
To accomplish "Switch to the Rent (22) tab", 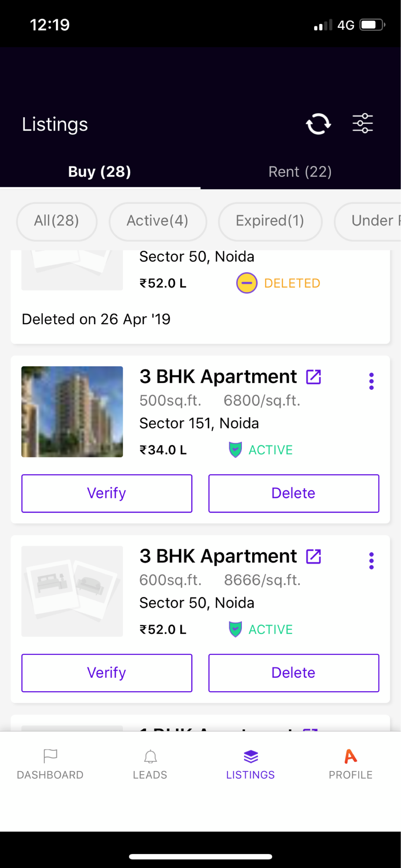I will (300, 172).
